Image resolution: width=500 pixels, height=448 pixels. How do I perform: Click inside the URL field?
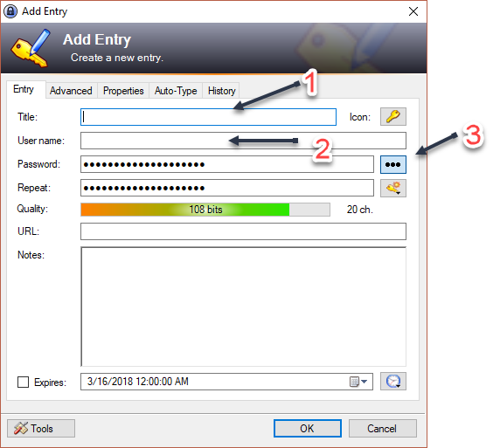[243, 231]
